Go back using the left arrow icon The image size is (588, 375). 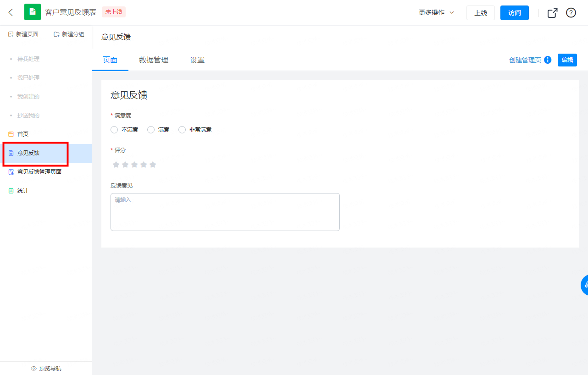11,12
